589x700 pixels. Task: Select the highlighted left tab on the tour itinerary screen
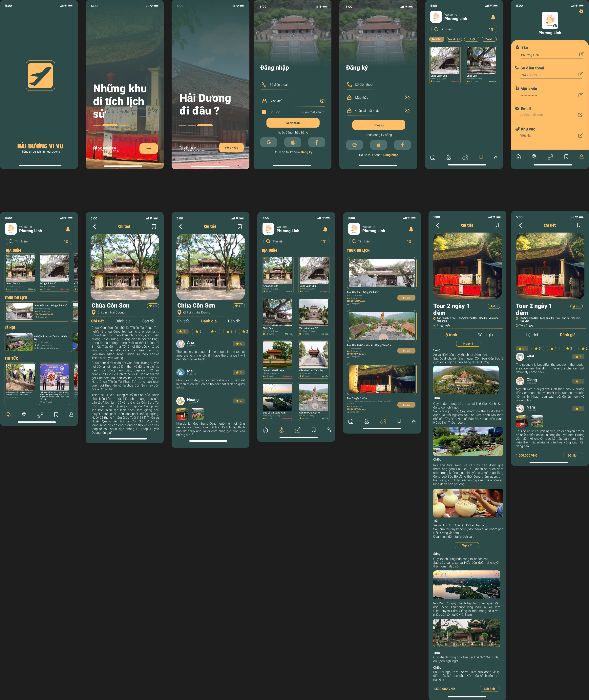pos(451,334)
